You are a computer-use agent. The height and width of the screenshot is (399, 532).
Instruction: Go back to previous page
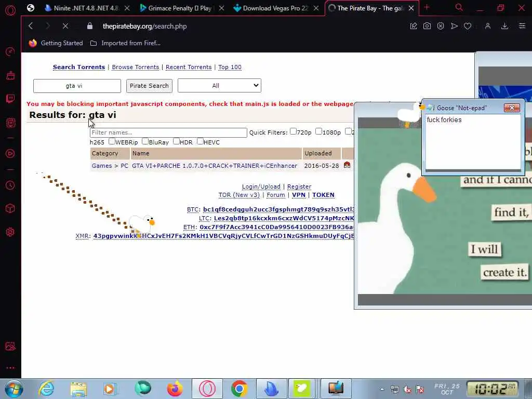[x=31, y=26]
